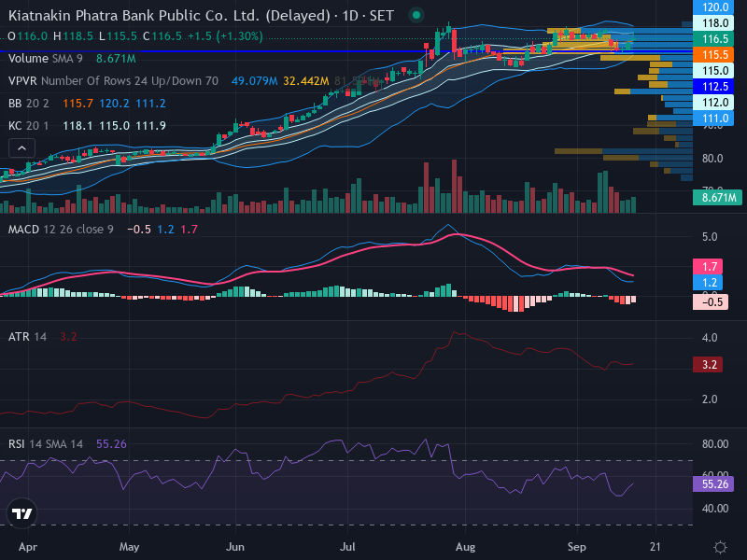Click the 116.5 current price label
The image size is (747, 560).
click(x=715, y=39)
